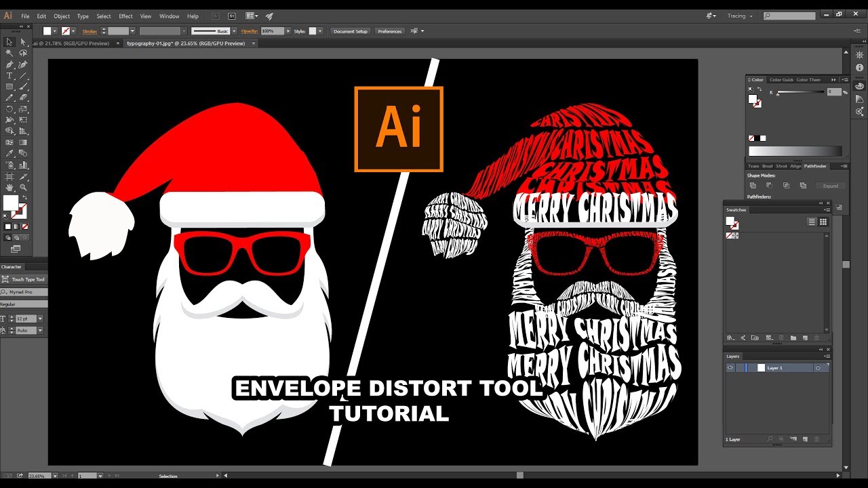Click Intersect shape mode in Pathfinder
This screenshot has height=488, width=868.
[786, 185]
